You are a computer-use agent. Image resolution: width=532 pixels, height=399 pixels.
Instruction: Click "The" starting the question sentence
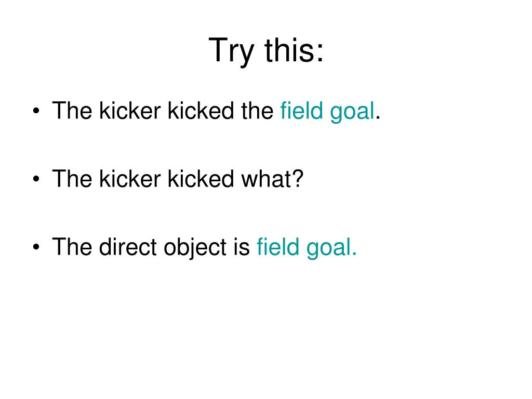coord(72,179)
